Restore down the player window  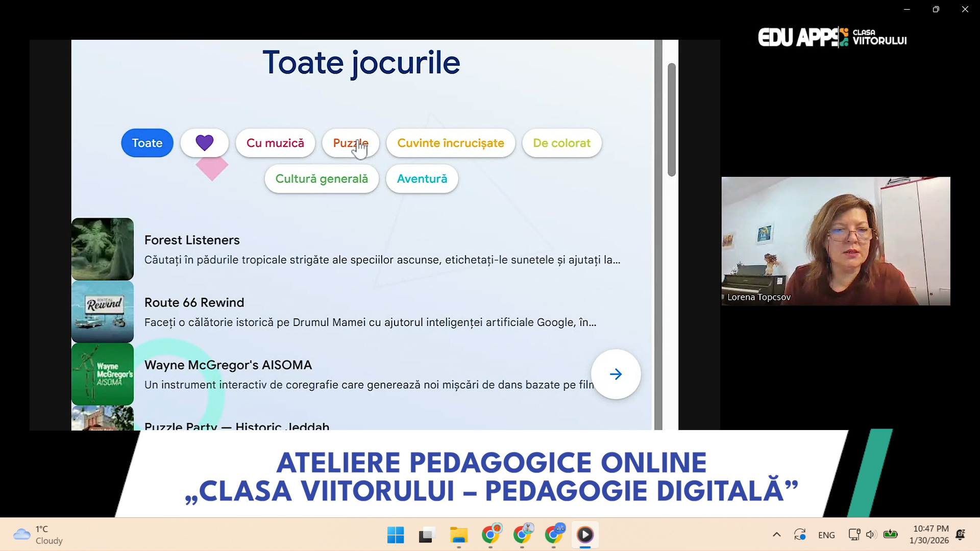click(x=936, y=9)
